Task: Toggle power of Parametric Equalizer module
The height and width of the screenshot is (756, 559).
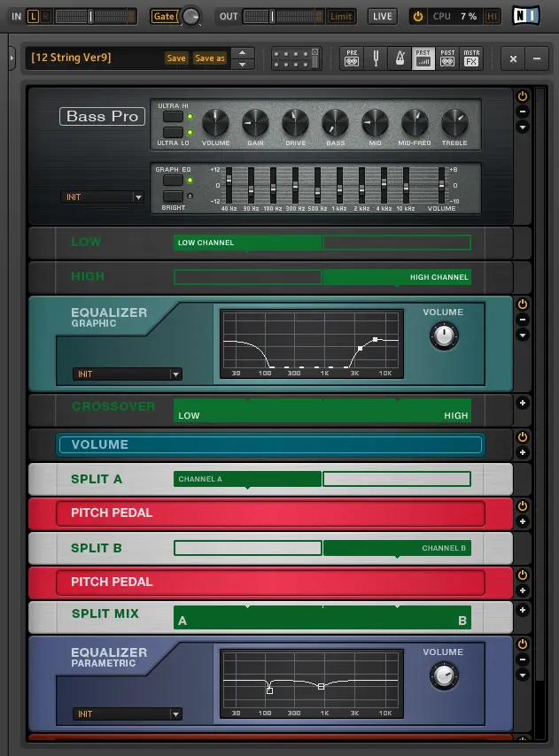Action: (523, 644)
